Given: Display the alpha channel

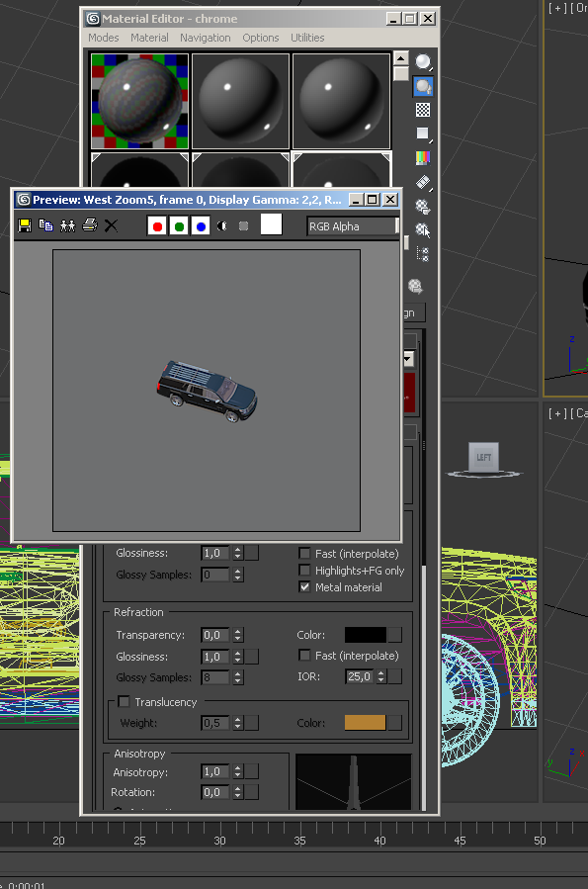Looking at the screenshot, I should pyautogui.click(x=222, y=226).
